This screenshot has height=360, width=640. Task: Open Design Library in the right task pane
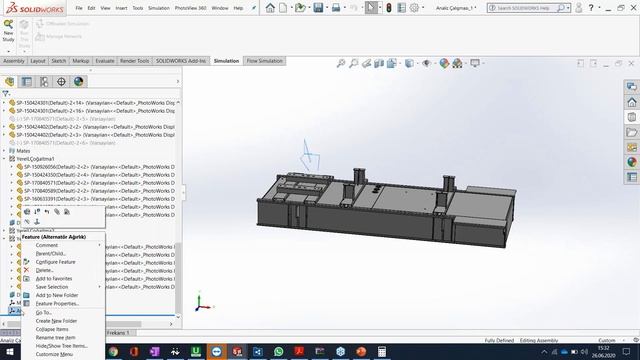[x=631, y=117]
